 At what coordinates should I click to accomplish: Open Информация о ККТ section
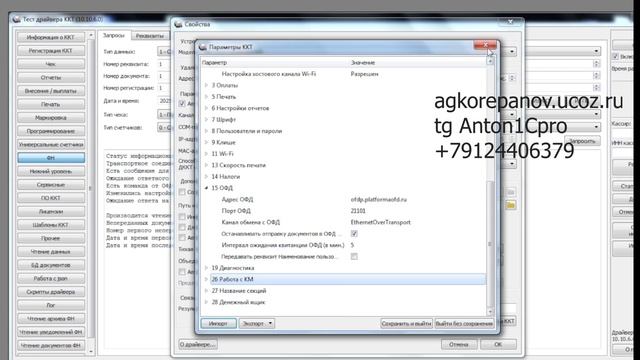[51, 37]
